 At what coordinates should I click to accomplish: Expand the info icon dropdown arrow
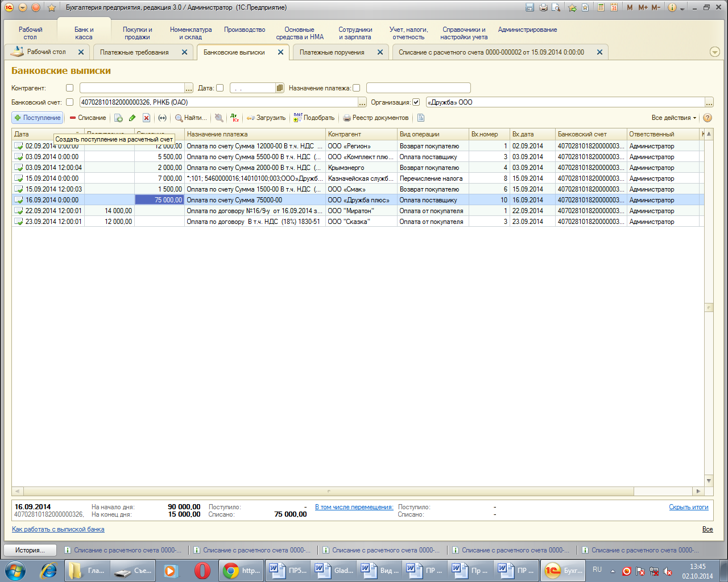pos(682,8)
